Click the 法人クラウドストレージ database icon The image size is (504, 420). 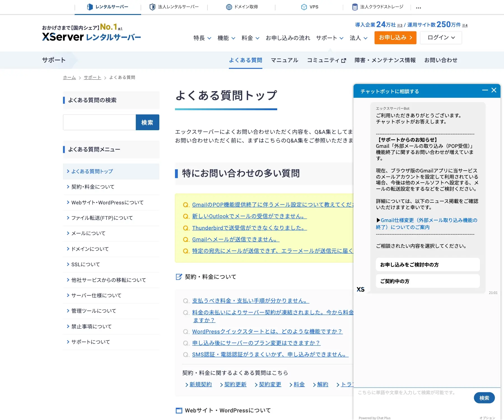point(354,7)
